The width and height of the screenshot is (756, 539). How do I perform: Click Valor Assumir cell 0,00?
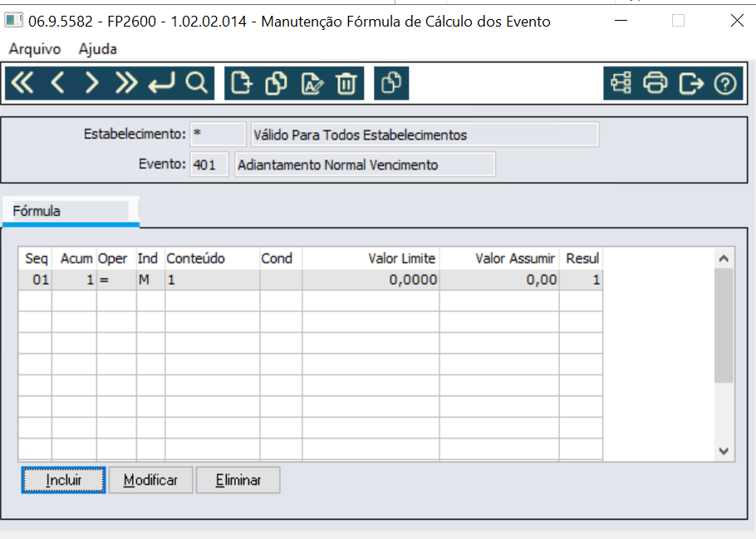click(499, 280)
